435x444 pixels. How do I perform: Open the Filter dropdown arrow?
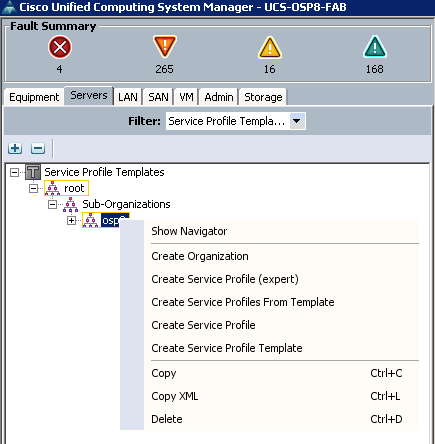(297, 121)
